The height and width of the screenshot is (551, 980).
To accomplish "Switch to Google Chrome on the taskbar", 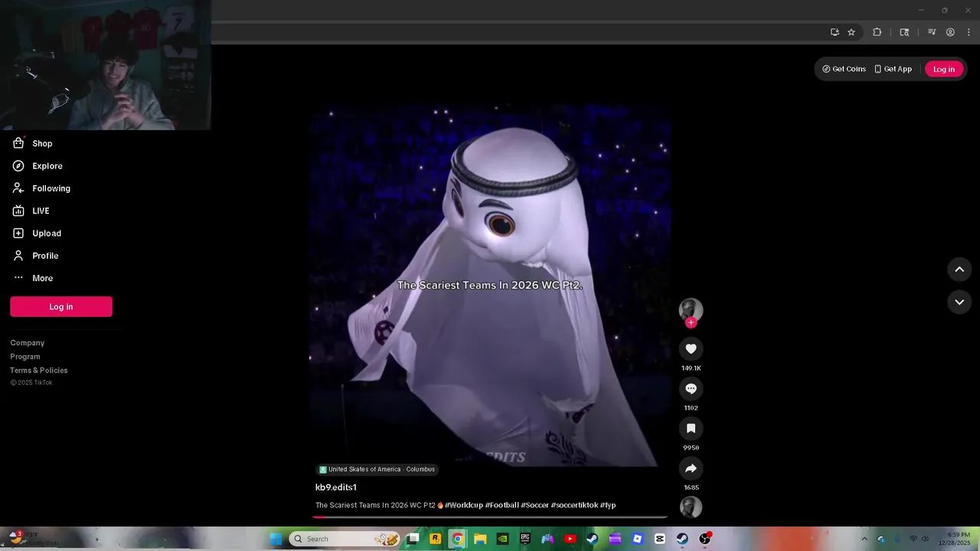I will coord(457,539).
